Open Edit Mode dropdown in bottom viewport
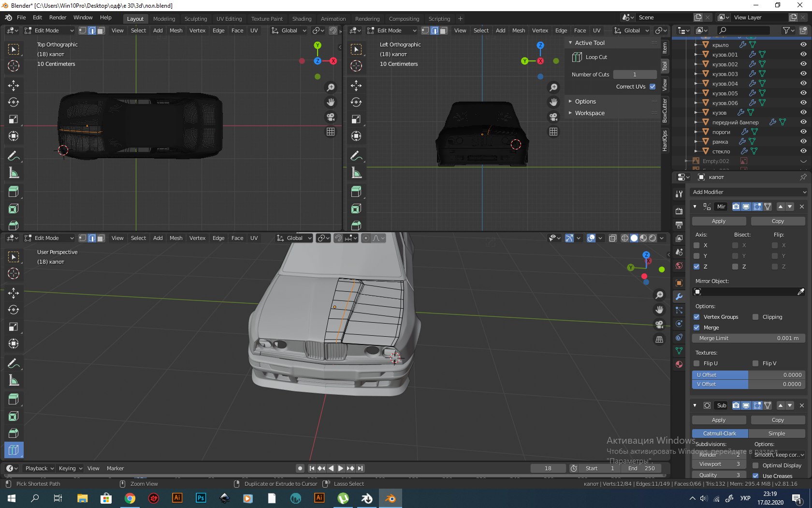Viewport: 812px width, 508px height. (49, 238)
